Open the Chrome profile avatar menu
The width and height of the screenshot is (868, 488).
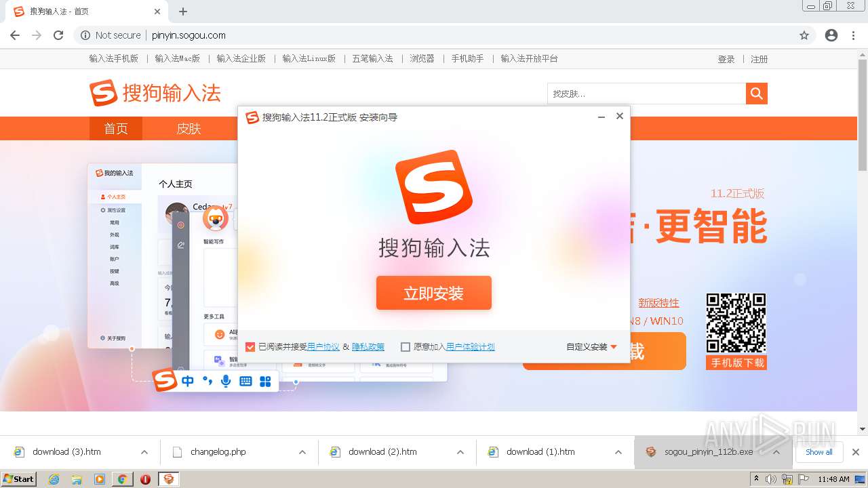(x=831, y=35)
